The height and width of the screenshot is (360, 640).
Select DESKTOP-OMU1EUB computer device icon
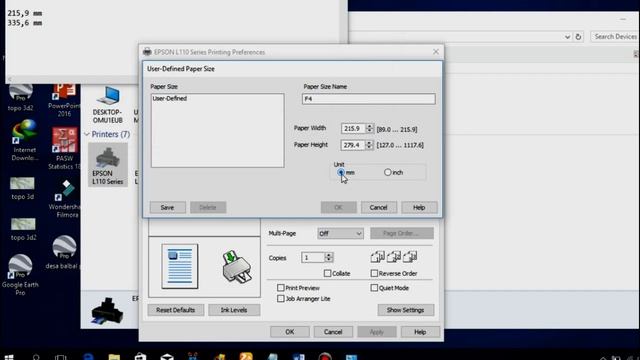click(108, 104)
